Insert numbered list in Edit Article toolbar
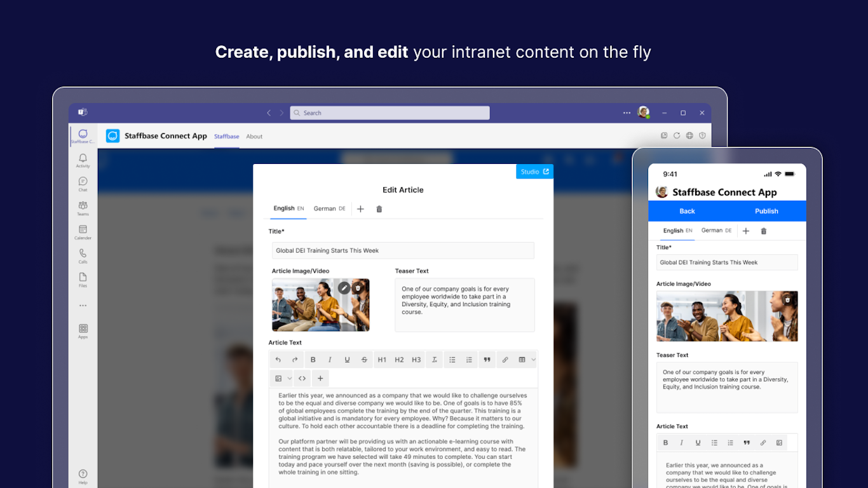 (x=469, y=360)
